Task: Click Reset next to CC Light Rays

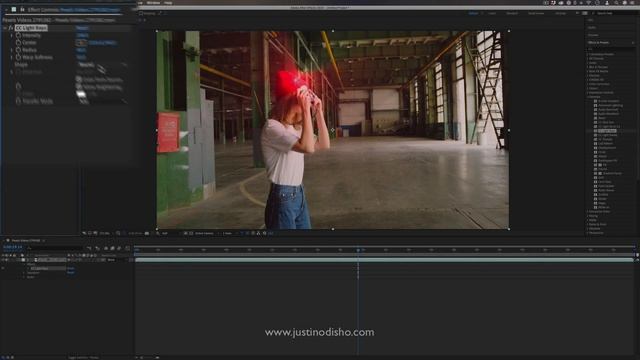Action: pyautogui.click(x=82, y=28)
